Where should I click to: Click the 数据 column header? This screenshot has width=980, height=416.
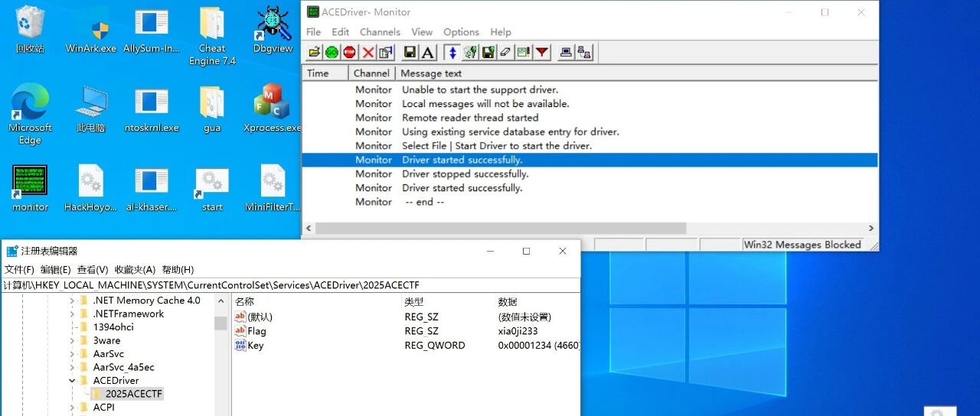(508, 302)
